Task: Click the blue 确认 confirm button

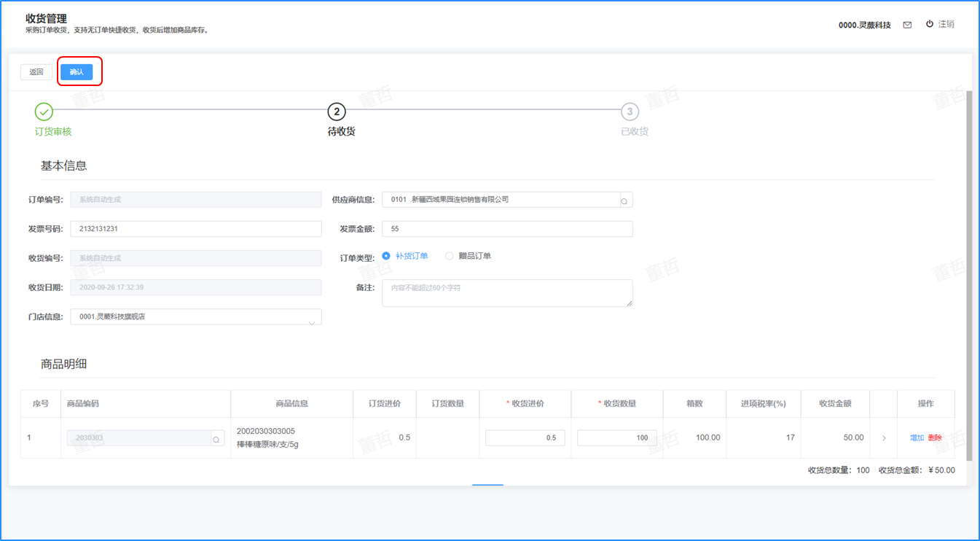Action: tap(77, 72)
